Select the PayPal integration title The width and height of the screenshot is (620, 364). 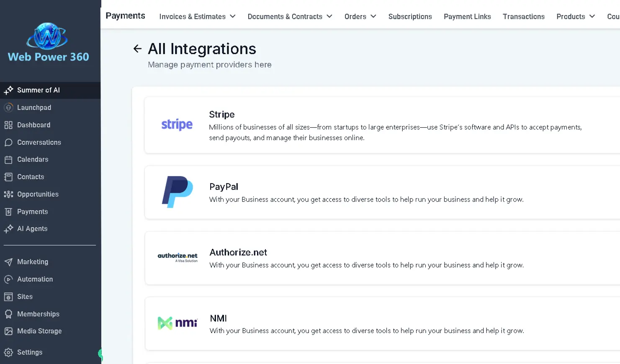(x=224, y=187)
